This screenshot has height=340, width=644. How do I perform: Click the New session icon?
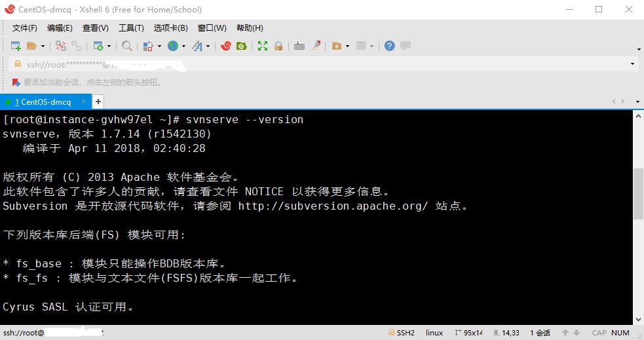pyautogui.click(x=16, y=46)
